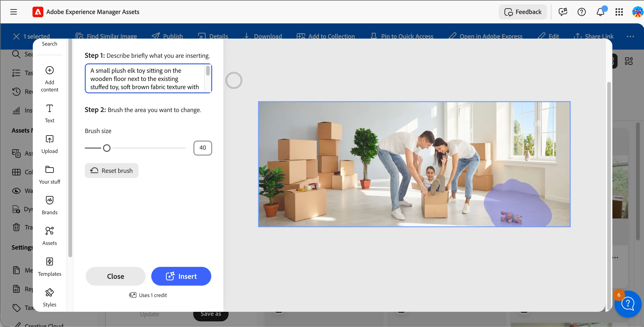Open the help question mark icon
The image size is (644, 327).
[x=582, y=12]
